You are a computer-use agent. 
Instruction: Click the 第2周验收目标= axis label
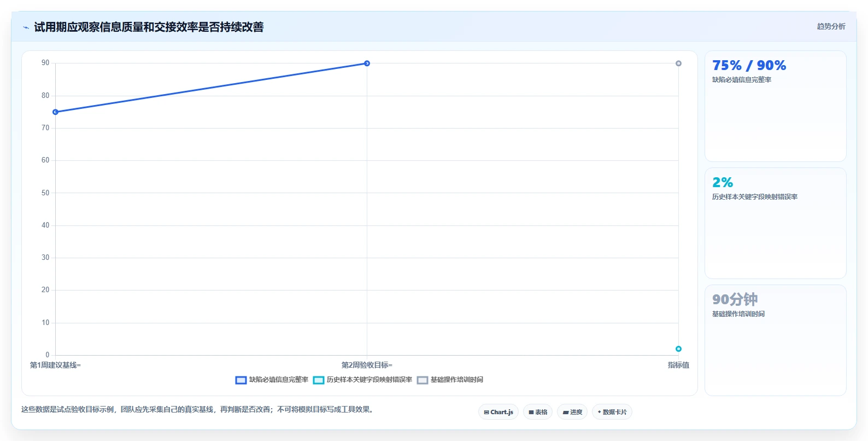point(367,365)
